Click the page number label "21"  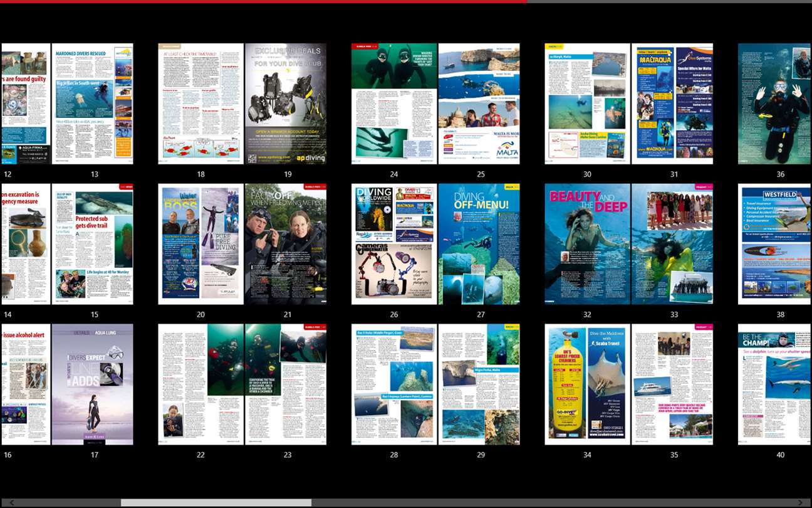point(288,315)
